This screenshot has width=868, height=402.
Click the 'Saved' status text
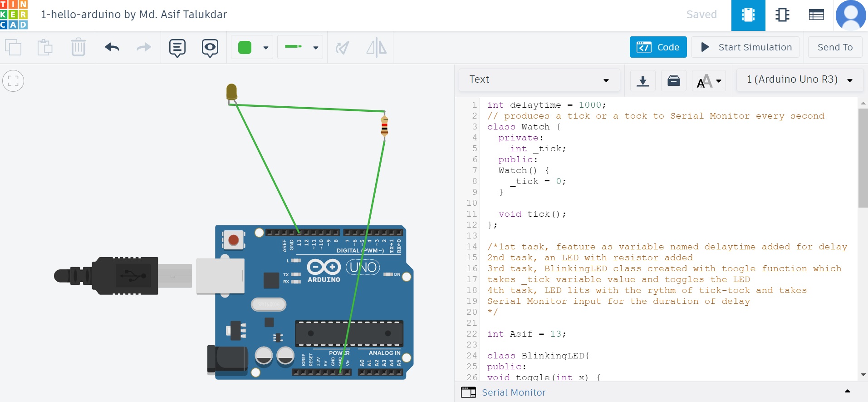(701, 15)
